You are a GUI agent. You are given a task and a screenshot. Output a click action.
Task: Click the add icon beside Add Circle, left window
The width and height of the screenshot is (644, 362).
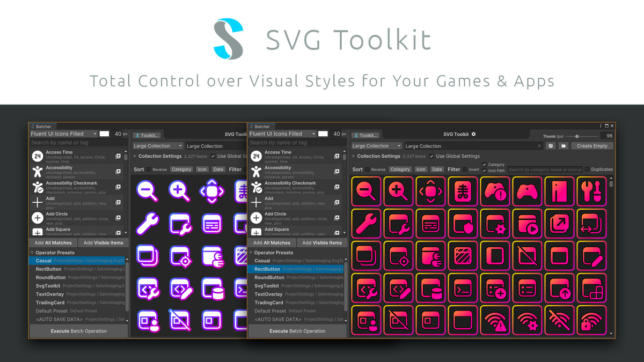118,218
